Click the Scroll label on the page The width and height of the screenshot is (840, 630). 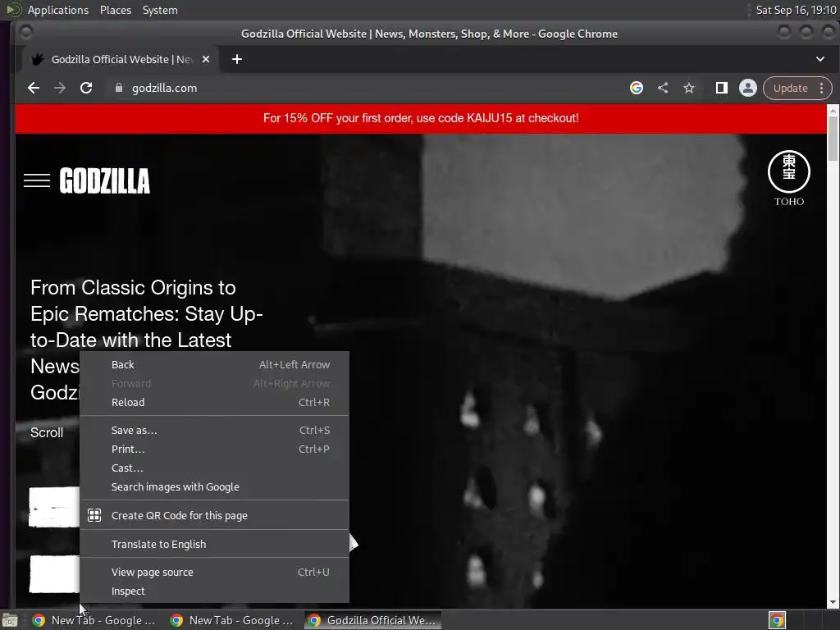click(47, 433)
